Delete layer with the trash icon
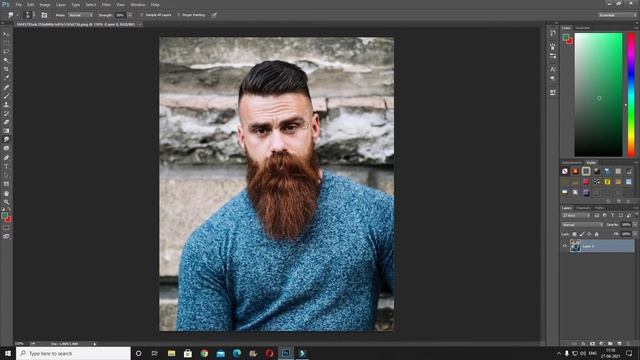 [x=628, y=344]
